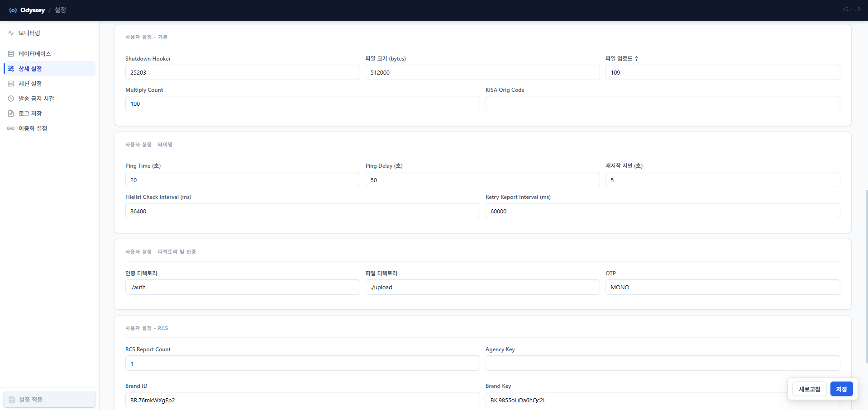Click the 'KISA Orig Code' label
Image resolution: width=868 pixels, height=410 pixels.
click(505, 90)
